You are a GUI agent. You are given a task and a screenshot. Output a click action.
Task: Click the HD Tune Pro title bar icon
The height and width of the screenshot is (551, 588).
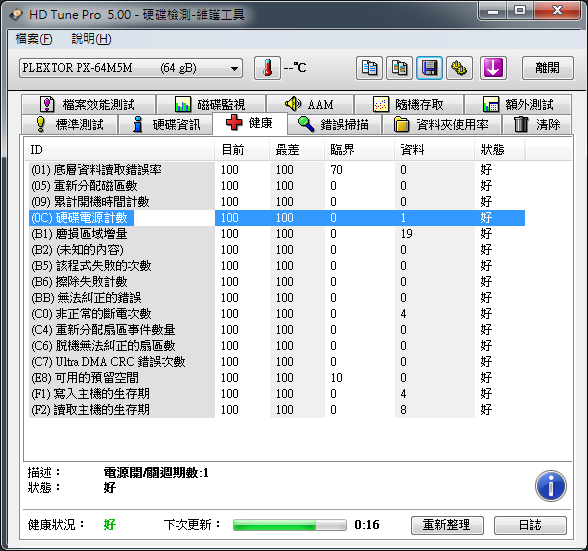click(x=16, y=15)
